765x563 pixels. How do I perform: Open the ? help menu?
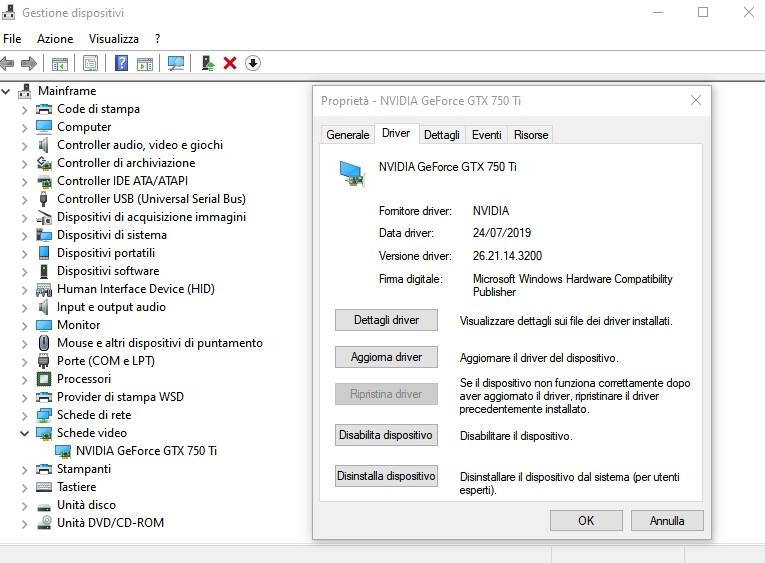click(157, 39)
